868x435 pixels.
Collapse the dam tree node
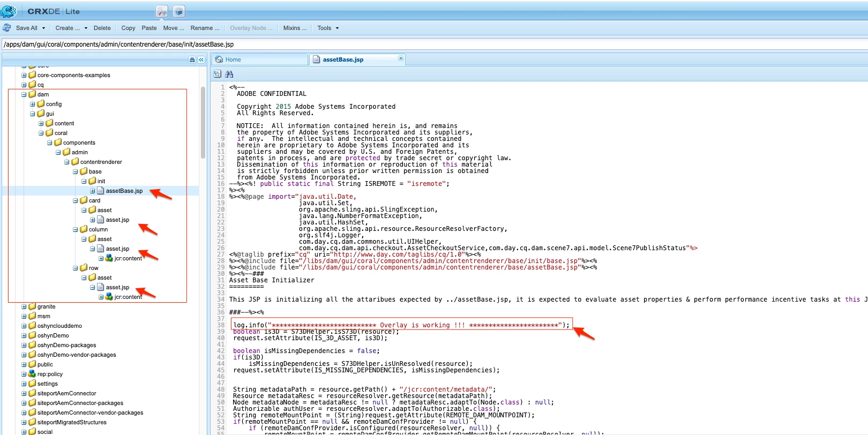[24, 94]
